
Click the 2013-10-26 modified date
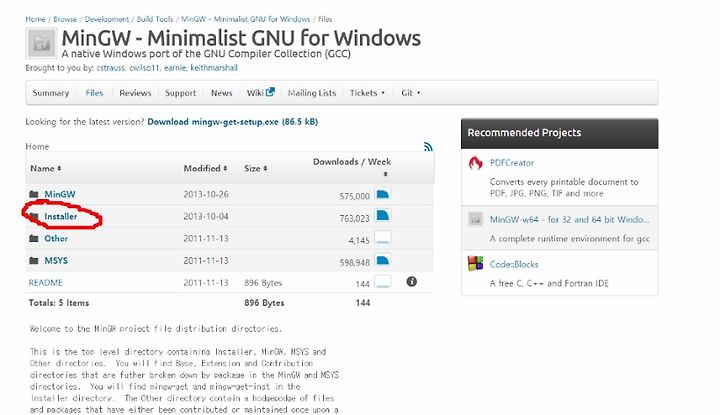tap(206, 194)
